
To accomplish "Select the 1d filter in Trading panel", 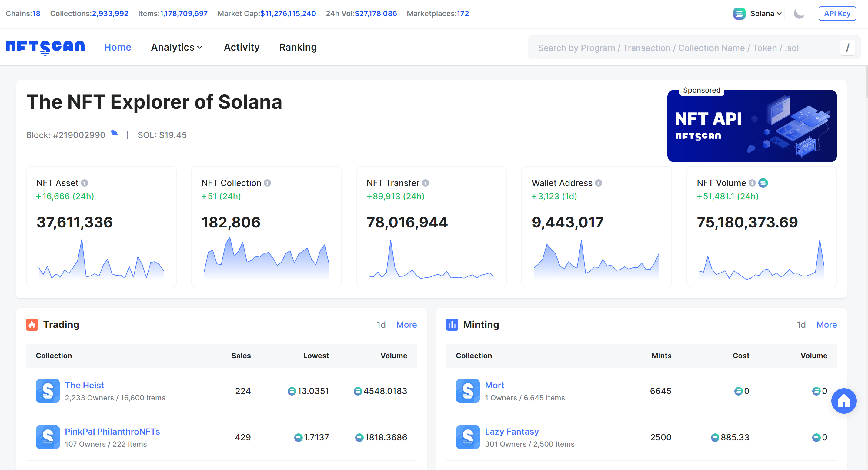I will point(381,325).
